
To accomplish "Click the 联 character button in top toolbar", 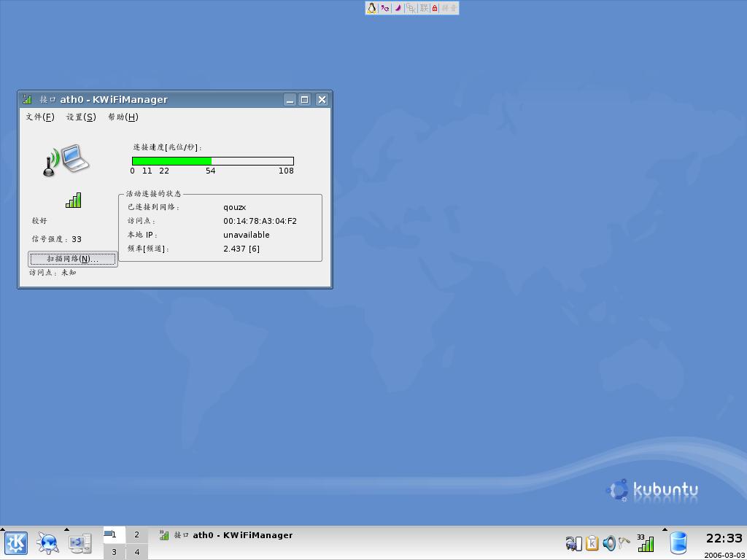I will pos(424,8).
